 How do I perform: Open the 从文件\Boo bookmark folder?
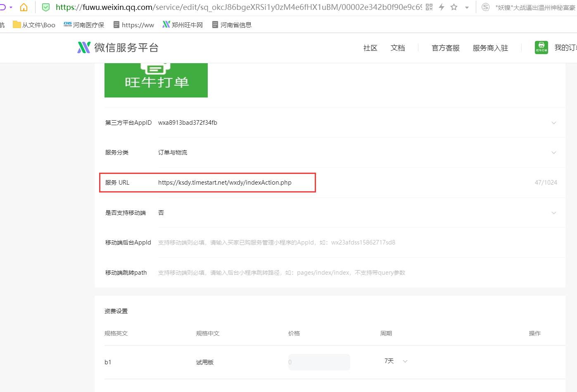click(x=34, y=25)
